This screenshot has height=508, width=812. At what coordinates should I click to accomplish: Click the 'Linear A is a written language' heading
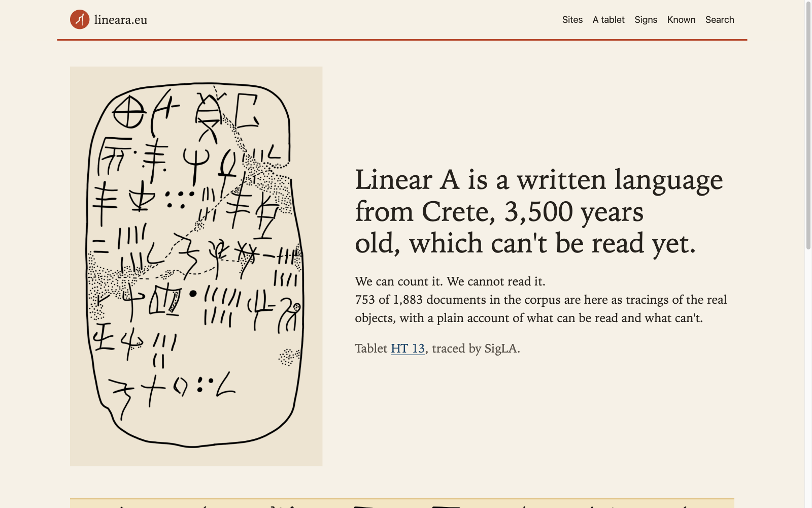tap(539, 211)
